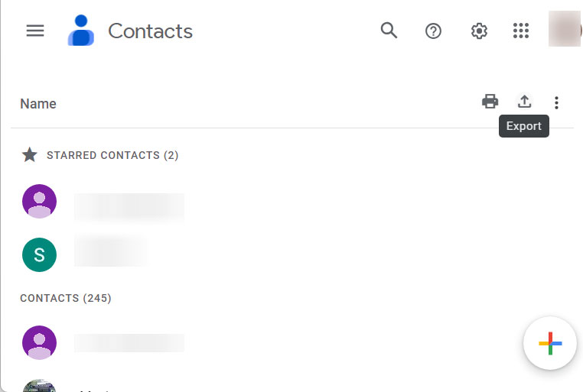Screen dimensions: 583x392
Task: Click the Name column header
Action: coord(38,104)
